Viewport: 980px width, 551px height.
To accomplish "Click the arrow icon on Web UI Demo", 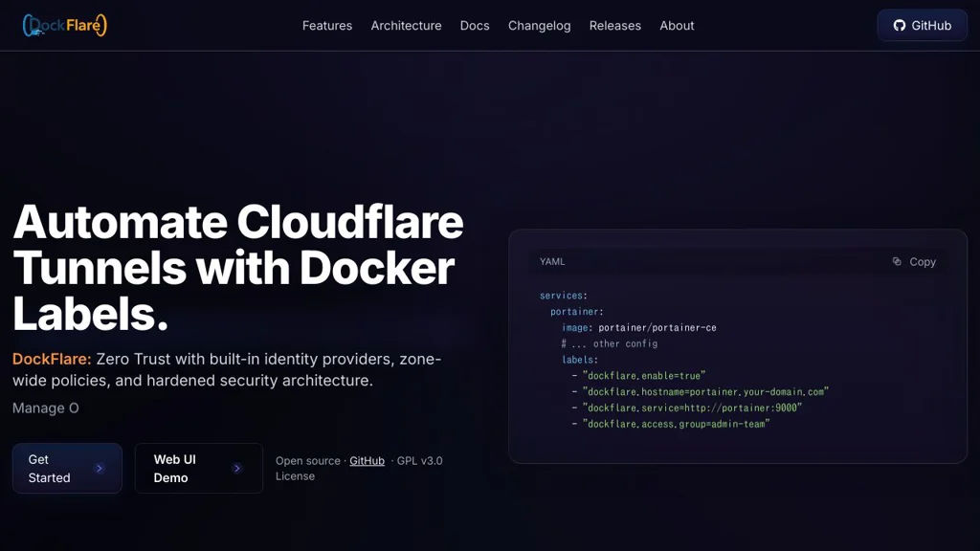I will pos(237,468).
